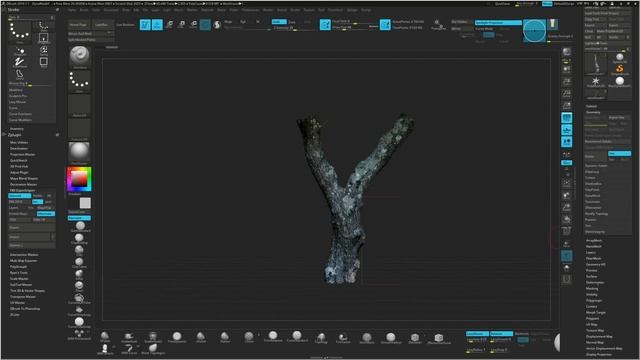The image size is (640, 360).
Task: Click Transpose icon in top shelf
Action: tap(438, 24)
